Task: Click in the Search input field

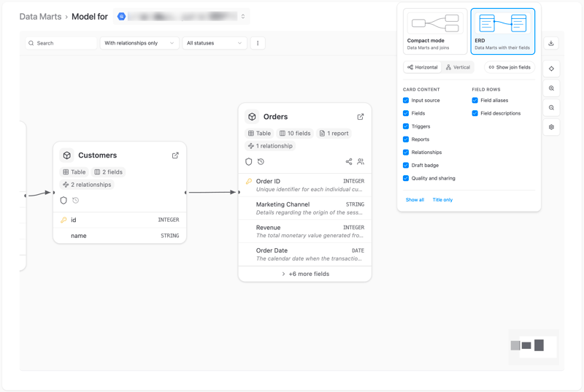Action: coord(61,43)
